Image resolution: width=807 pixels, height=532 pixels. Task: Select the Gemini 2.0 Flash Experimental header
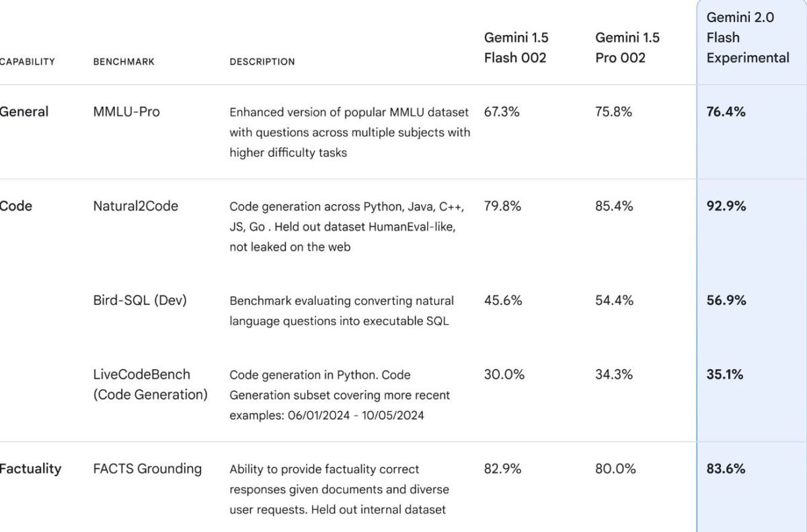[x=747, y=38]
